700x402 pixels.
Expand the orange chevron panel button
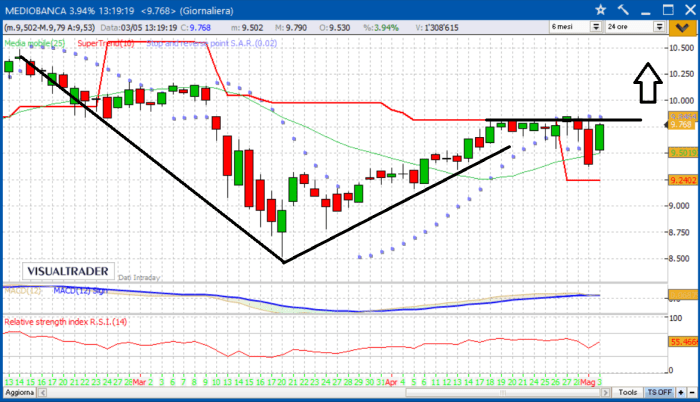click(682, 28)
